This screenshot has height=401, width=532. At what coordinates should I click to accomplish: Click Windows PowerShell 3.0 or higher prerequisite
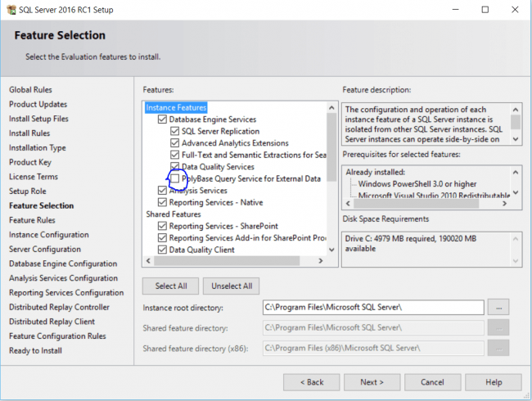click(417, 184)
